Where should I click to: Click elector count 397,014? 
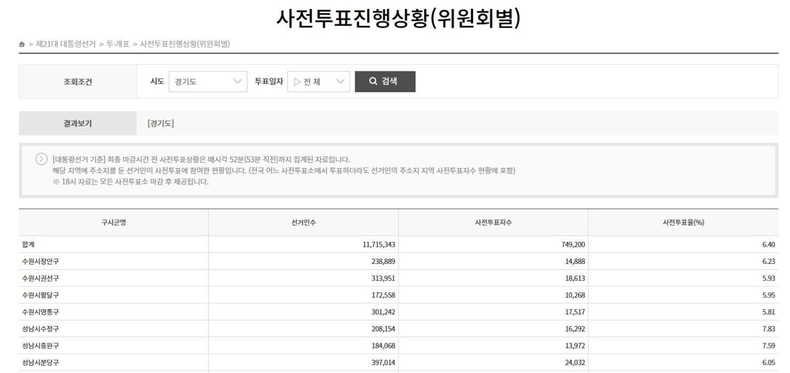[384, 362]
